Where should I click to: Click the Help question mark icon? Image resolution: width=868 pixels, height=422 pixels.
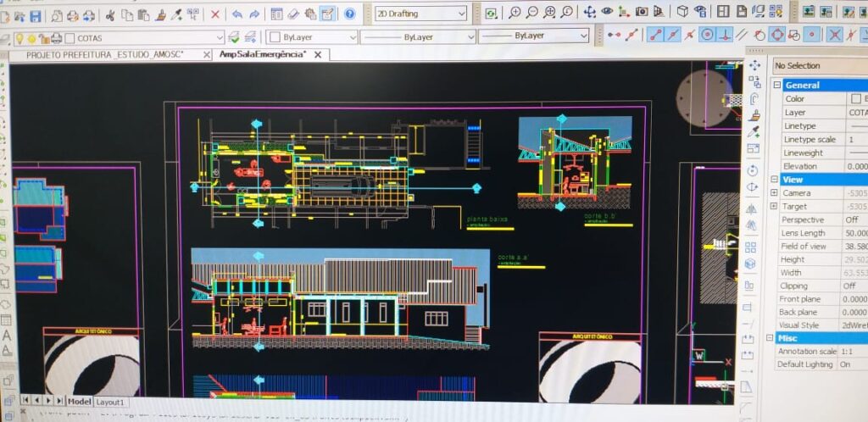pos(349,14)
